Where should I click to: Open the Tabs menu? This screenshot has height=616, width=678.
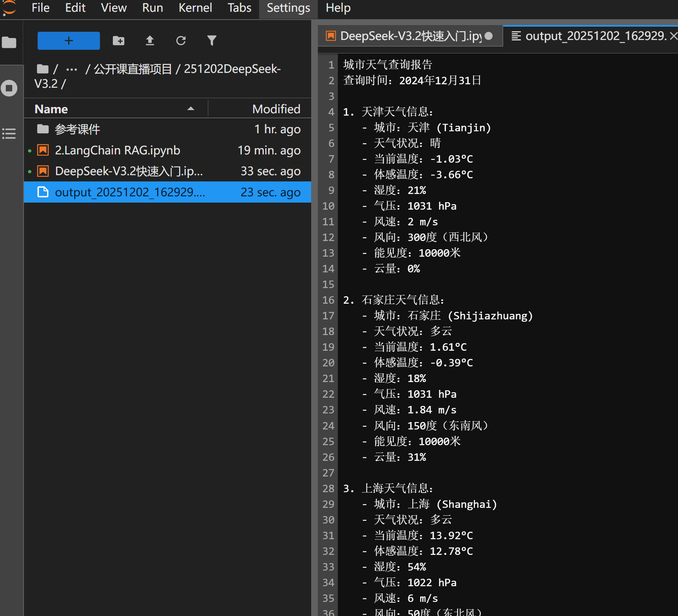coord(239,8)
